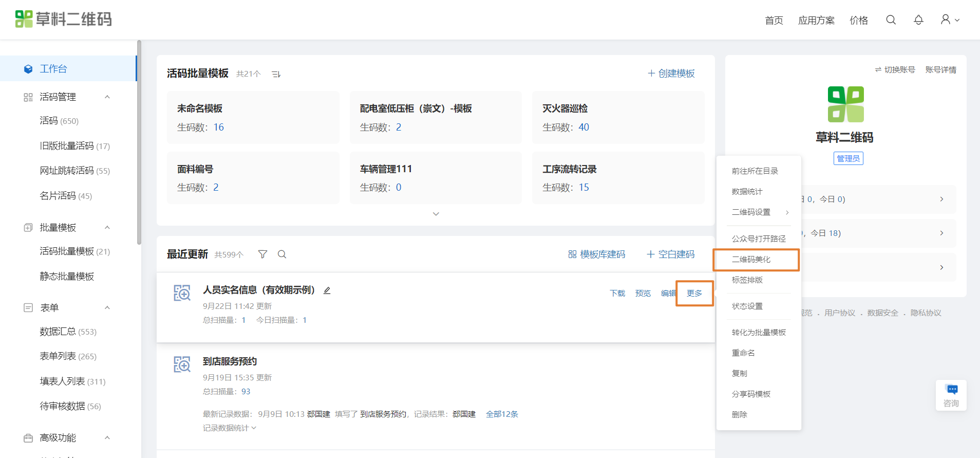
Task: Open the 工序流转记录 template card
Action: (x=618, y=178)
